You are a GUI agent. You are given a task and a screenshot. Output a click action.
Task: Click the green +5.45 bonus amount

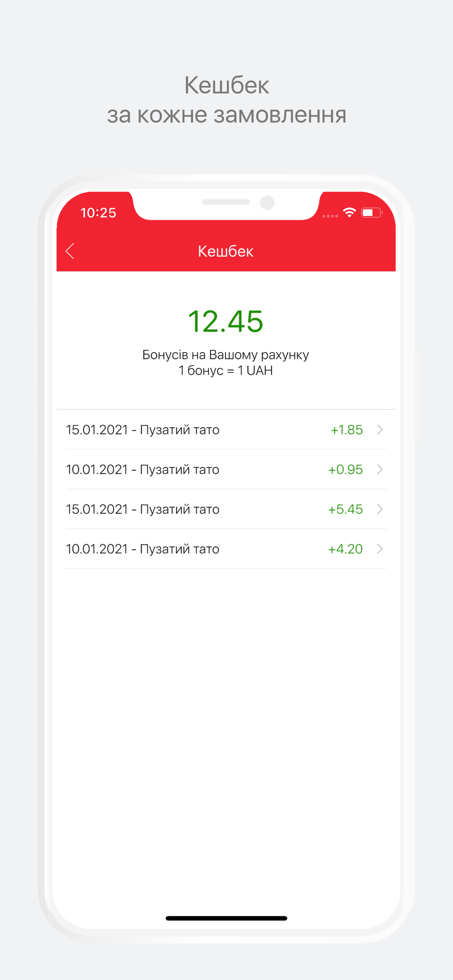tap(346, 509)
